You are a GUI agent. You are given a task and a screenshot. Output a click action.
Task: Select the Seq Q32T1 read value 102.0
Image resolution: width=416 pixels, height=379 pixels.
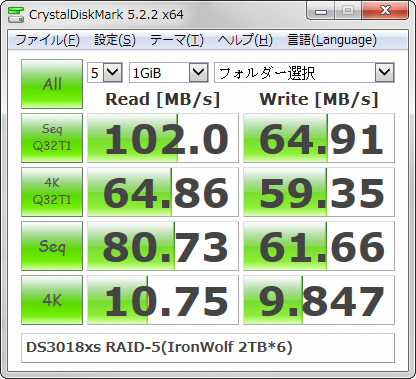163,138
